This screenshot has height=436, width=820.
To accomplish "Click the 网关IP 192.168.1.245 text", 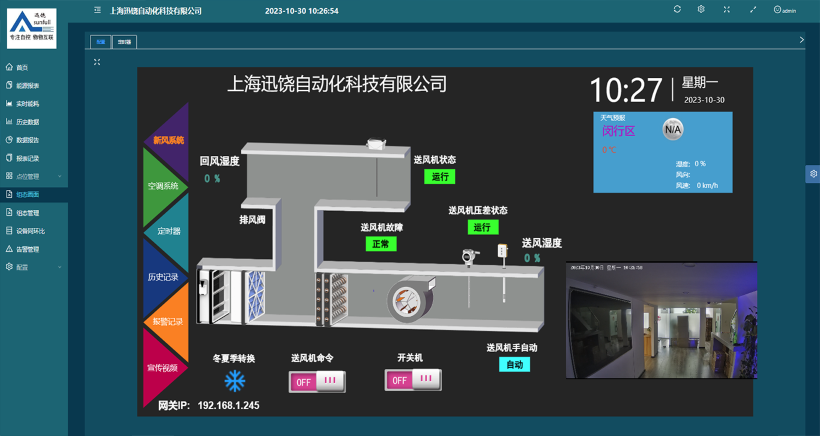I will [209, 405].
